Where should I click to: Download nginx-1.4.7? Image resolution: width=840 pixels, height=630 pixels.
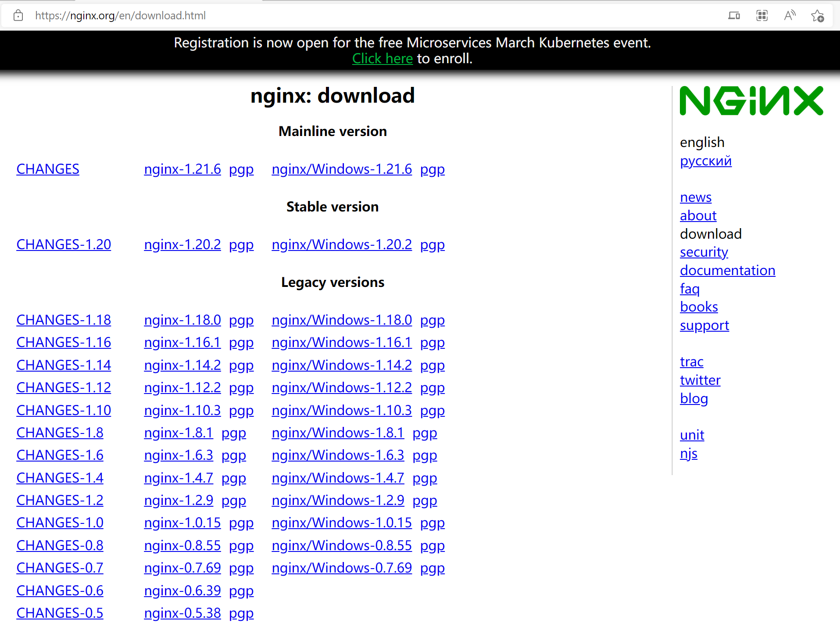[179, 478]
